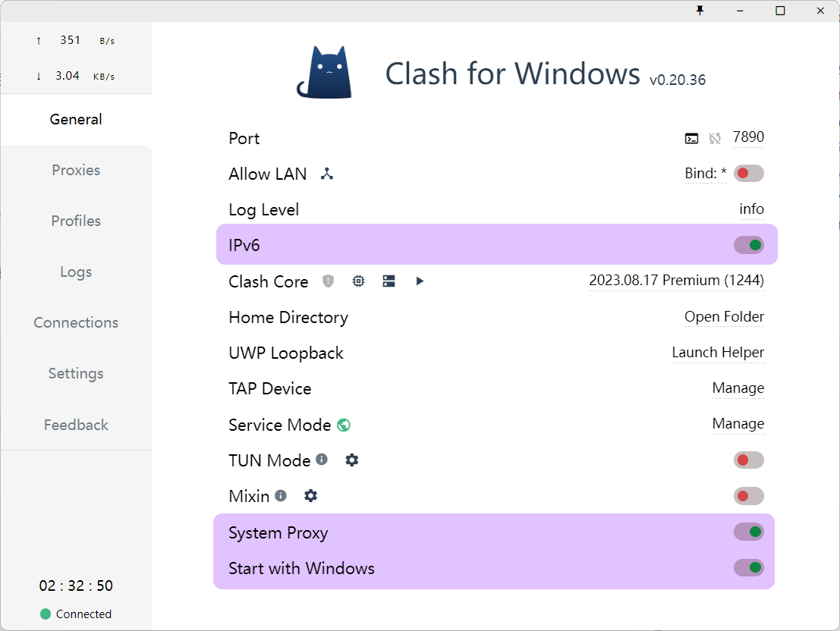Click Launch Helper for UWP Loopback
Viewport: 840px width, 631px height.
718,353
